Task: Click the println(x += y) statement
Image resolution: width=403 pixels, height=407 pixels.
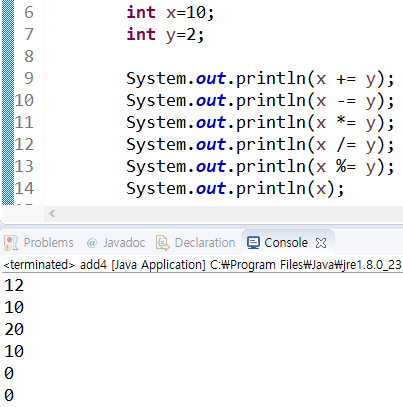Action: (x=260, y=79)
